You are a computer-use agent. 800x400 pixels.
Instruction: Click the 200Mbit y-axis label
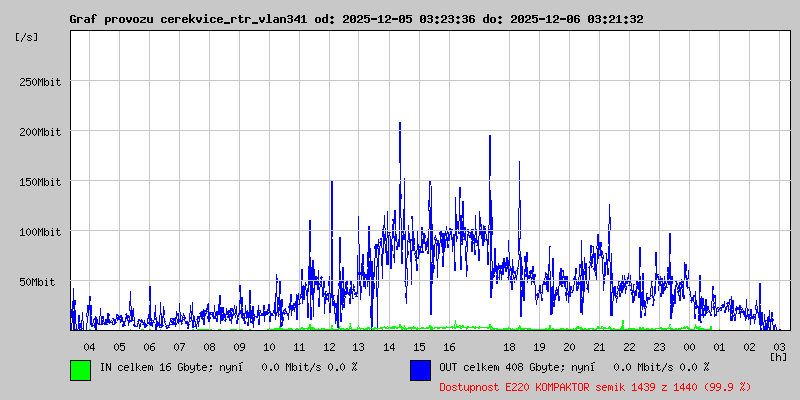click(x=40, y=132)
